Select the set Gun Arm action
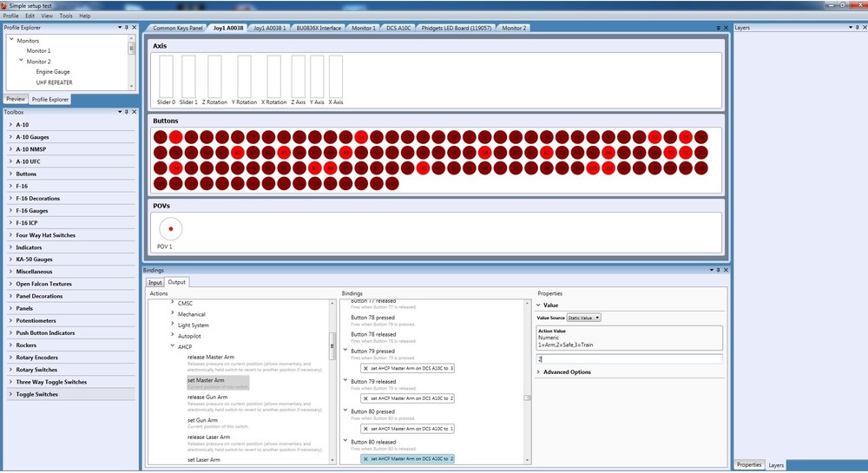This screenshot has width=868, height=473. pyautogui.click(x=202, y=420)
